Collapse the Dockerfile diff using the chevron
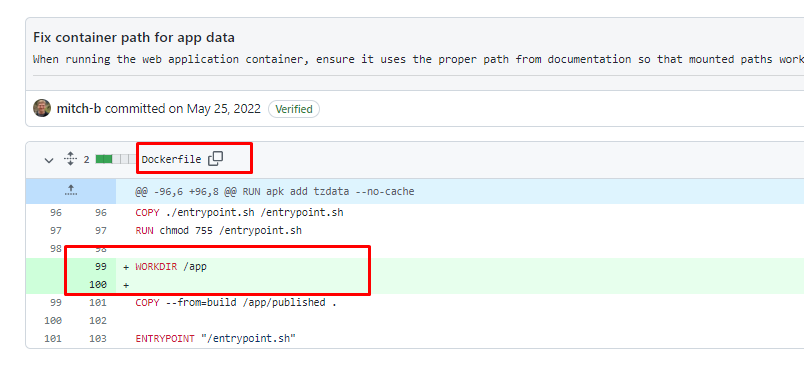804x390 pixels. [49, 160]
